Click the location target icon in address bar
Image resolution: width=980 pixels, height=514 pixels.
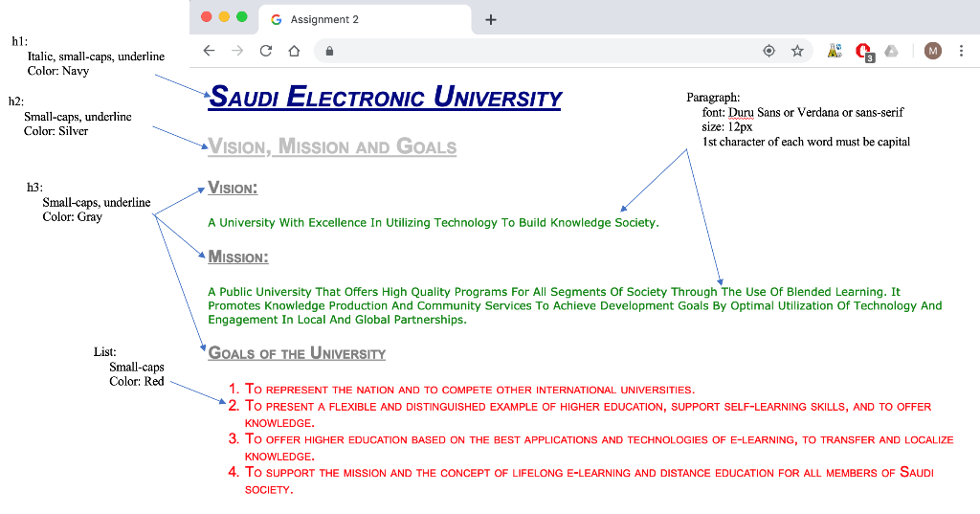pos(768,52)
